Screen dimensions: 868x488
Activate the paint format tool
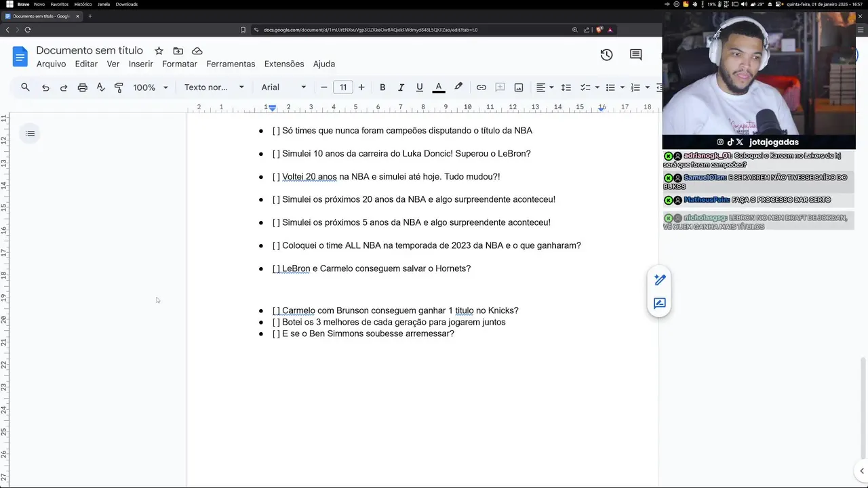coord(119,87)
